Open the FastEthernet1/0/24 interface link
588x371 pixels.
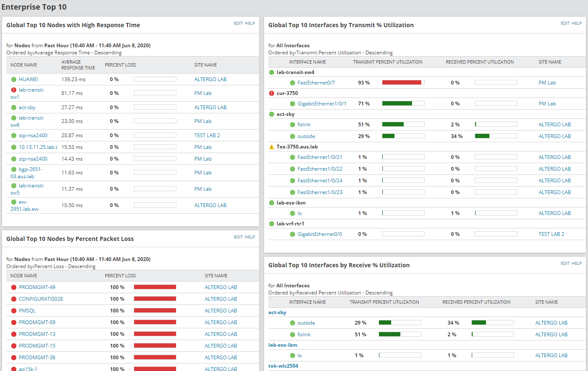click(320, 181)
